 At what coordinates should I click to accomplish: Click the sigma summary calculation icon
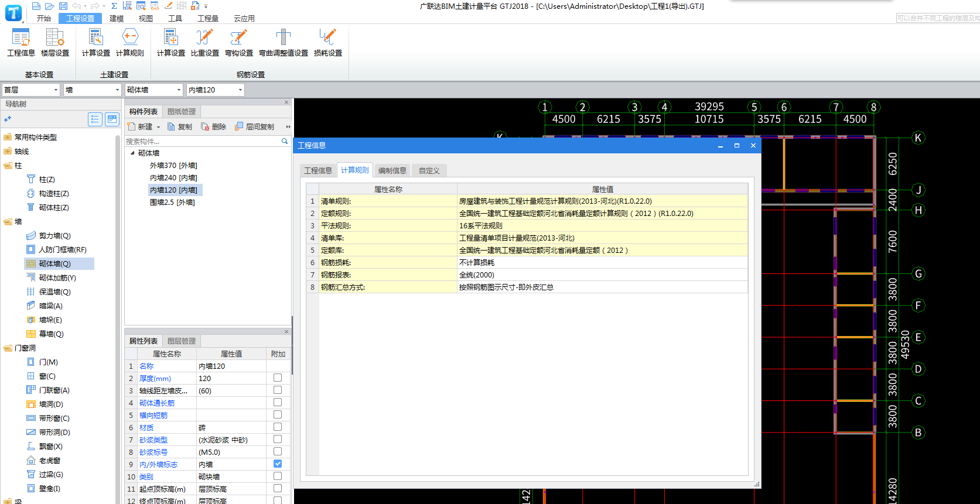(x=114, y=6)
